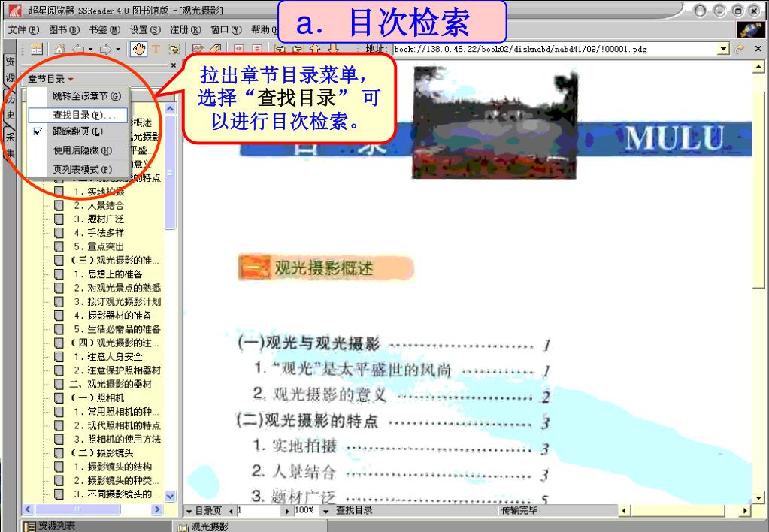The image size is (769, 532).
Task: Click the left-pointing hand page icon
Action: point(280,49)
